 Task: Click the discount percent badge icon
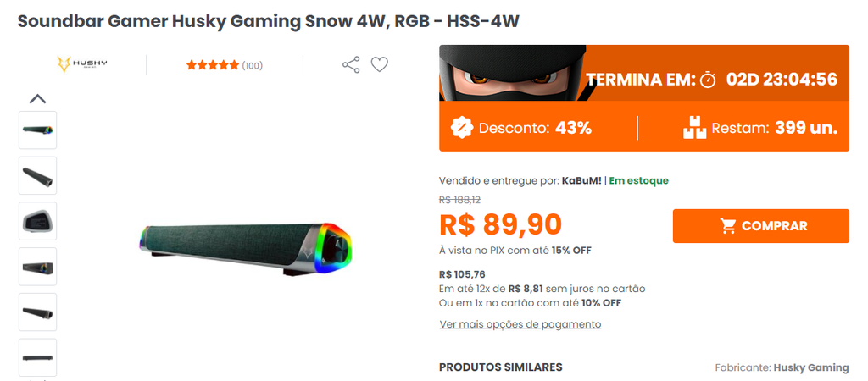pos(462,128)
